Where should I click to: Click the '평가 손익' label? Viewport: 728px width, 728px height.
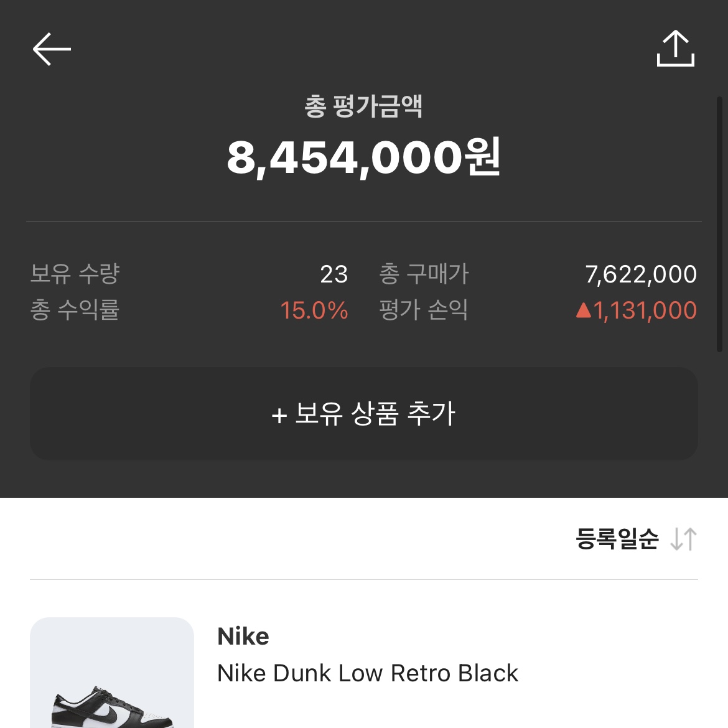coord(424,310)
